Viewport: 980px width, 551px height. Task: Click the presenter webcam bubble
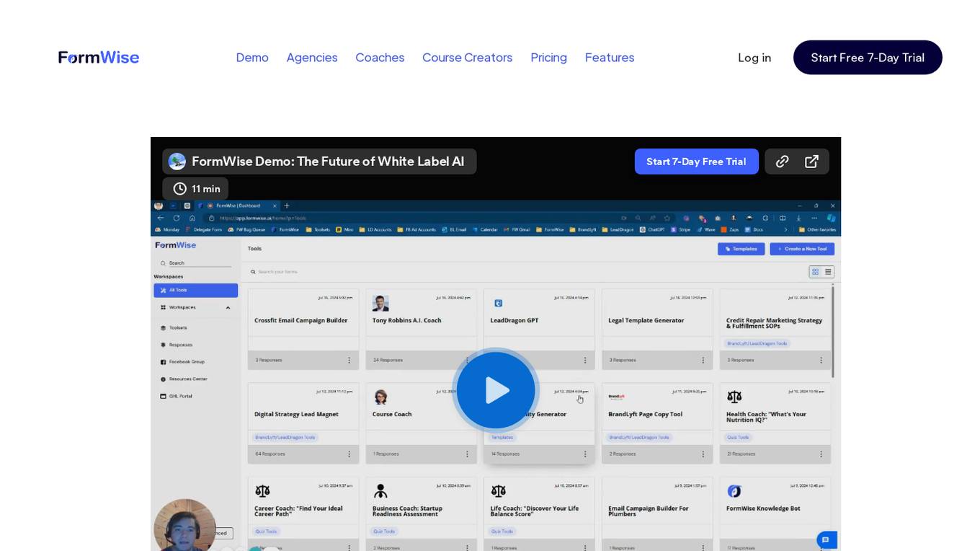tap(185, 526)
